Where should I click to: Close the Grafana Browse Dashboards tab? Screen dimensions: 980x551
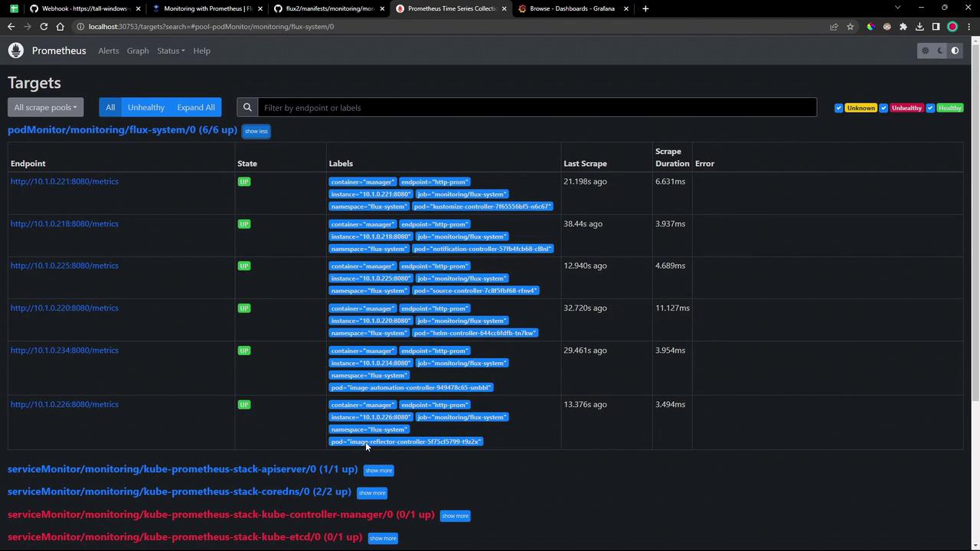pos(626,8)
